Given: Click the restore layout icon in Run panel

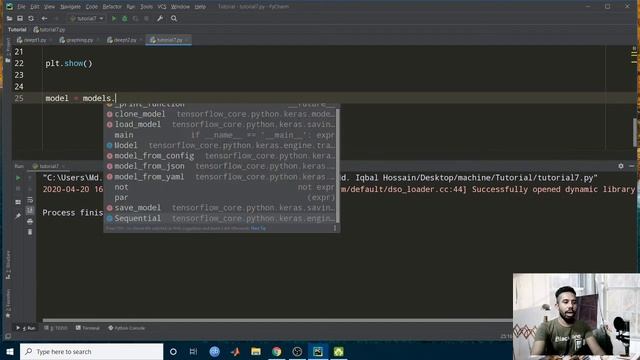Looking at the screenshot, I should pyautogui.click(x=18, y=202).
